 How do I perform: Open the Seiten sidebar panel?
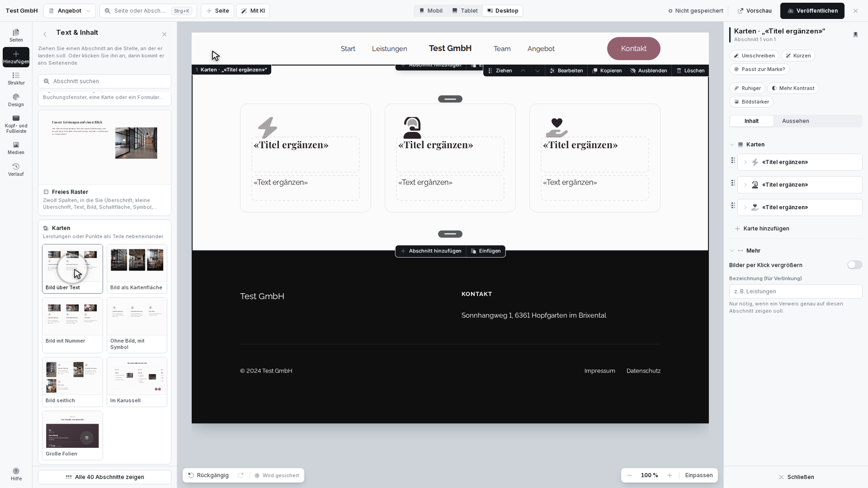pos(16,35)
